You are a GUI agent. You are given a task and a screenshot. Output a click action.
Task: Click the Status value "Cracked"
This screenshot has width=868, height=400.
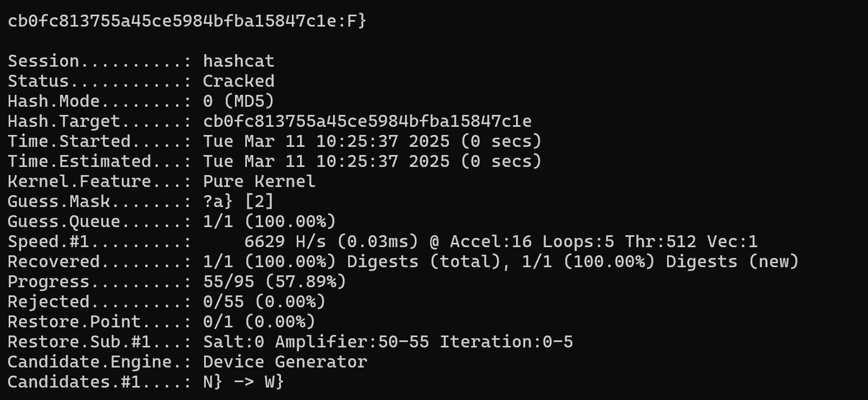pyautogui.click(x=238, y=81)
